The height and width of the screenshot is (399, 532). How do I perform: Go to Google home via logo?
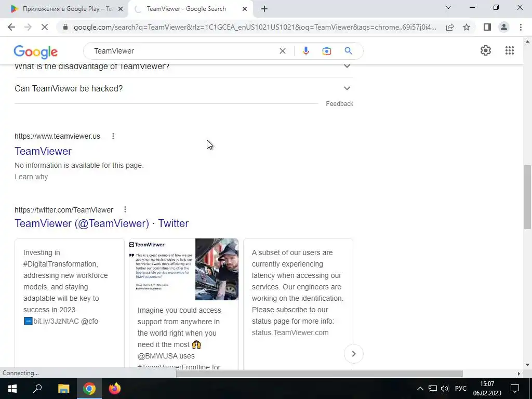(x=36, y=51)
